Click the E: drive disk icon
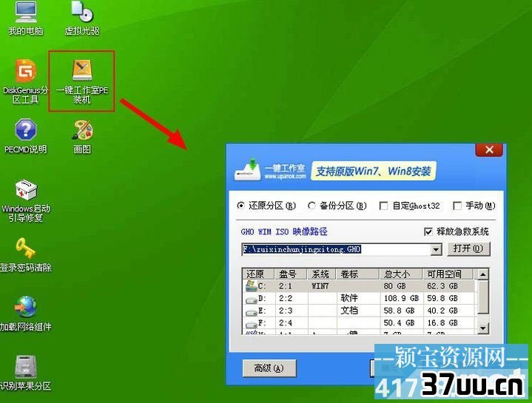The image size is (532, 403). (x=252, y=312)
